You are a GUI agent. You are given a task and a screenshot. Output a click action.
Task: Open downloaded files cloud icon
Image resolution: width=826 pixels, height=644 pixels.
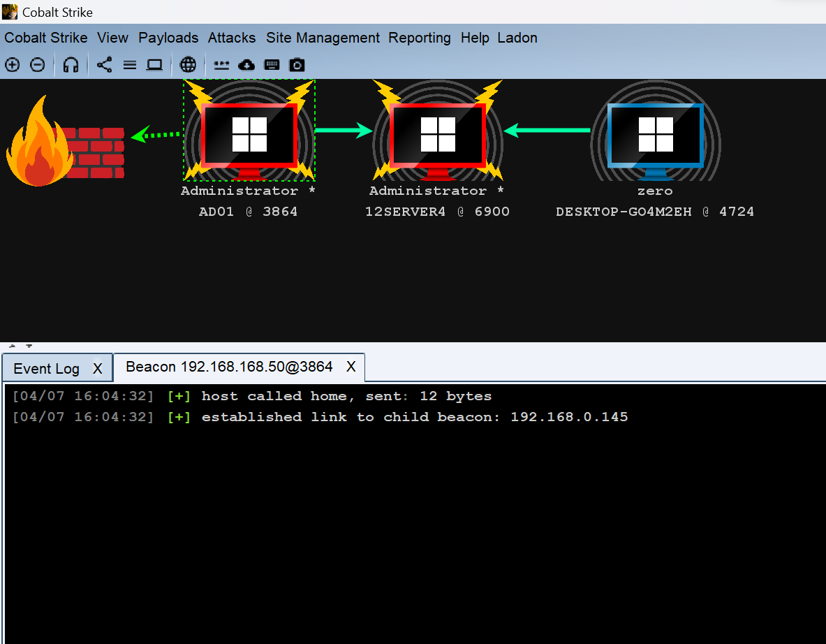tap(246, 65)
